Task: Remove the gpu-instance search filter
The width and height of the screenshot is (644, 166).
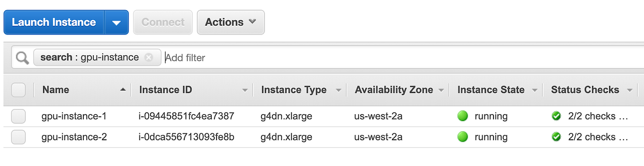Action: 149,57
